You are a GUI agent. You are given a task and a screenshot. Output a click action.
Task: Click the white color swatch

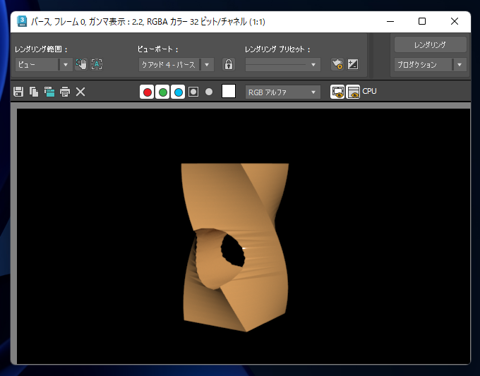(x=228, y=91)
